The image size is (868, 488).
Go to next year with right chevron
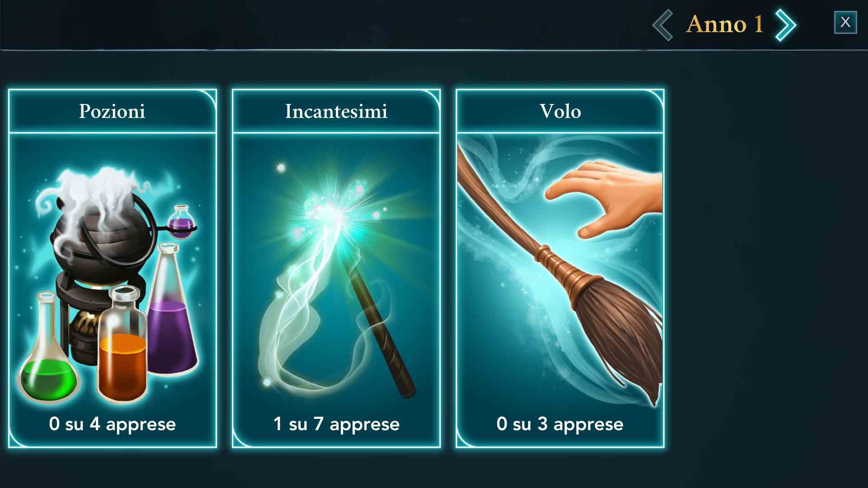click(x=786, y=25)
